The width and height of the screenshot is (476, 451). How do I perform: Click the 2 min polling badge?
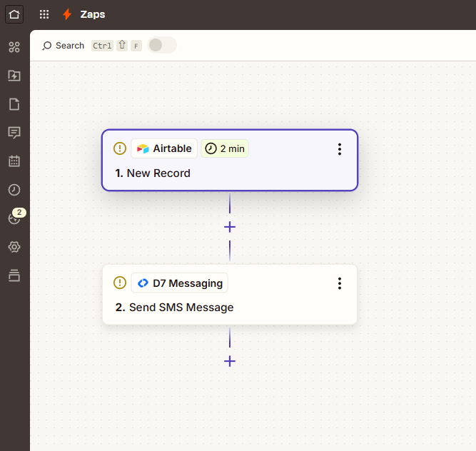click(x=225, y=148)
